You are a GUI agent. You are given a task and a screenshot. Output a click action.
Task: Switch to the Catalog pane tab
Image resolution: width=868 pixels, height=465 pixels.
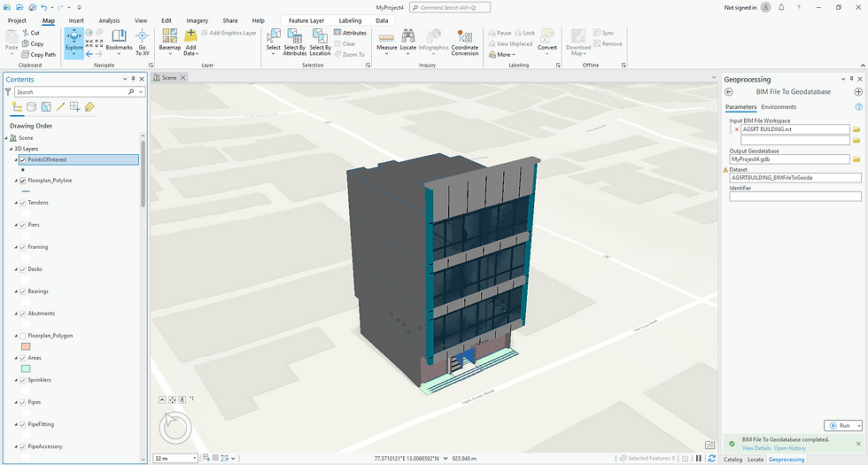[x=732, y=460]
